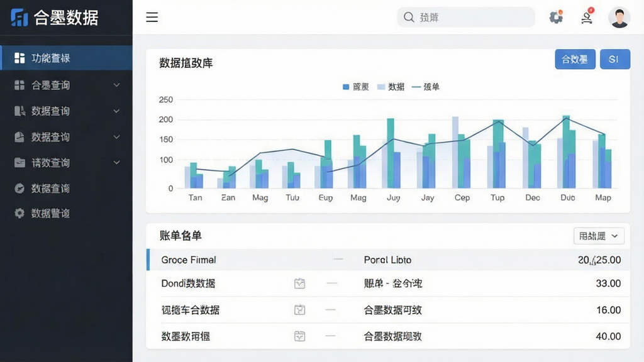Click the sidebar document-with-cursor icon
The height and width of the screenshot is (362, 644).
coord(19,111)
